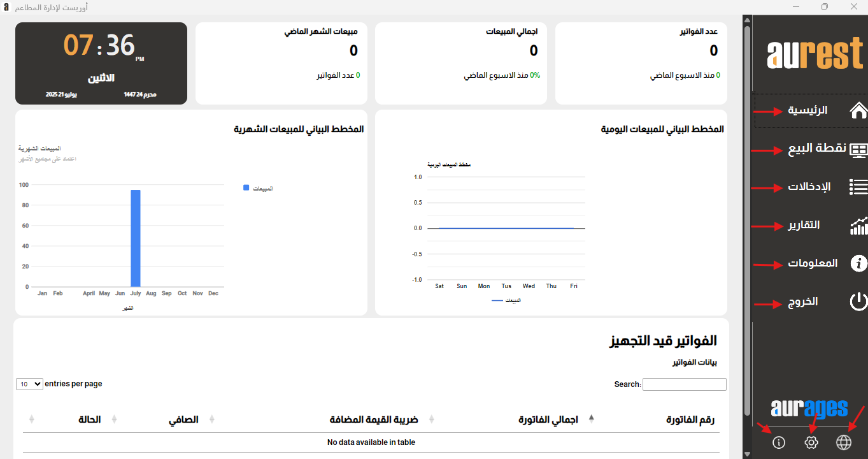
Task: Sort table by ضريبة القيمة المضافة column
Action: tap(374, 419)
